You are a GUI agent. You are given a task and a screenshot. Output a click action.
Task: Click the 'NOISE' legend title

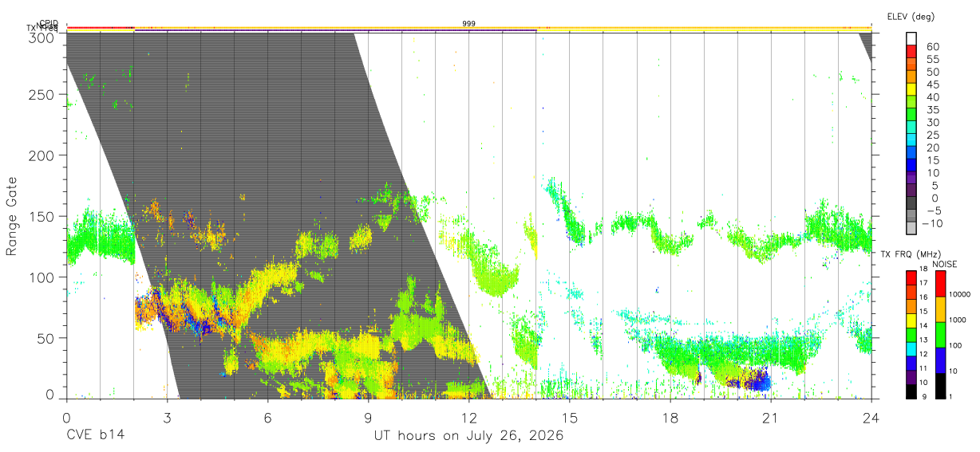(945, 264)
